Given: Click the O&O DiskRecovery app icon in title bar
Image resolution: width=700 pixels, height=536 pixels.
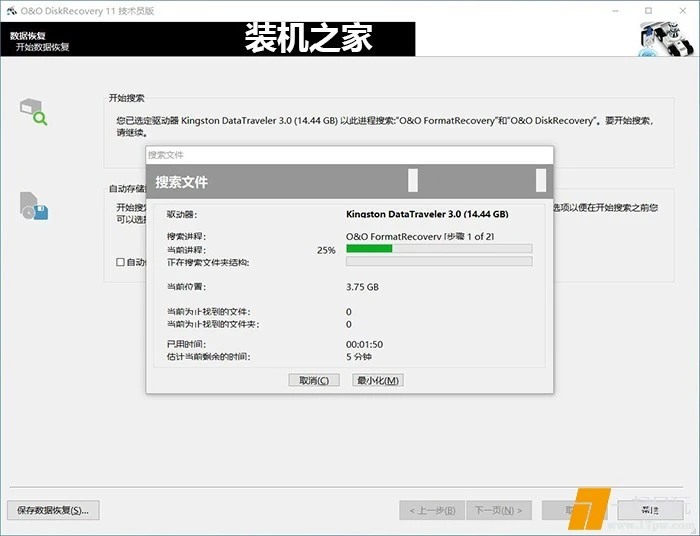Looking at the screenshot, I should (x=9, y=9).
